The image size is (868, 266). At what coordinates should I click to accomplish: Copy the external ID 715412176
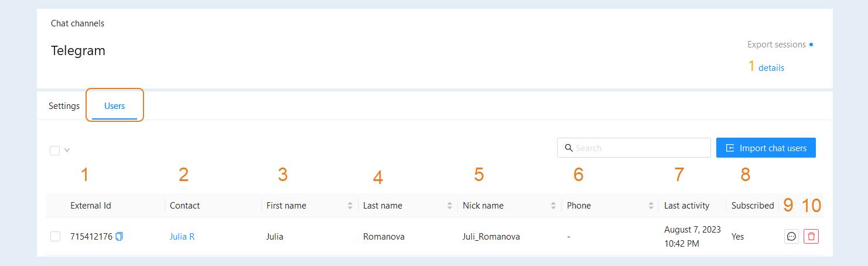[119, 237]
